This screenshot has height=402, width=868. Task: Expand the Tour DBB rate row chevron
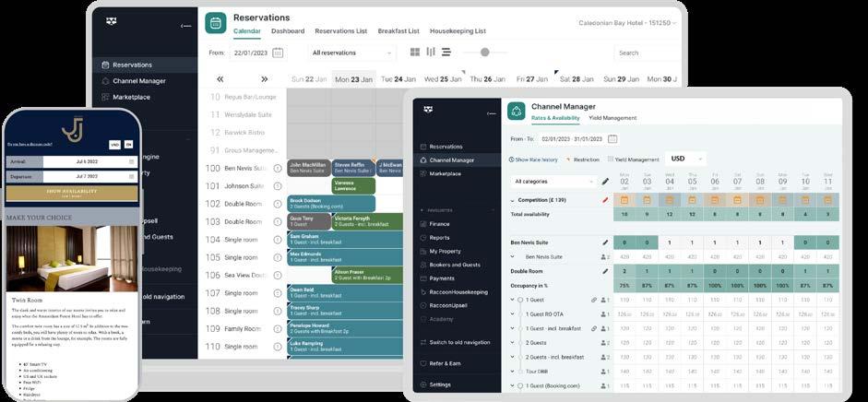[x=512, y=372]
